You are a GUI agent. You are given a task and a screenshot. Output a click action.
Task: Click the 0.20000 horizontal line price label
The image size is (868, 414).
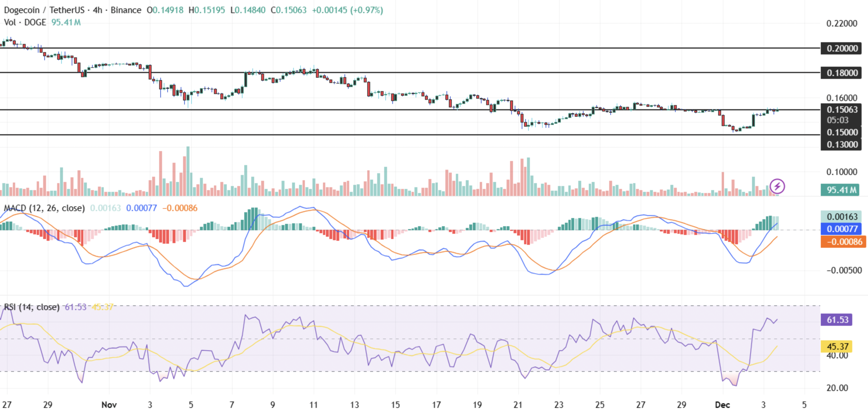[x=841, y=48]
